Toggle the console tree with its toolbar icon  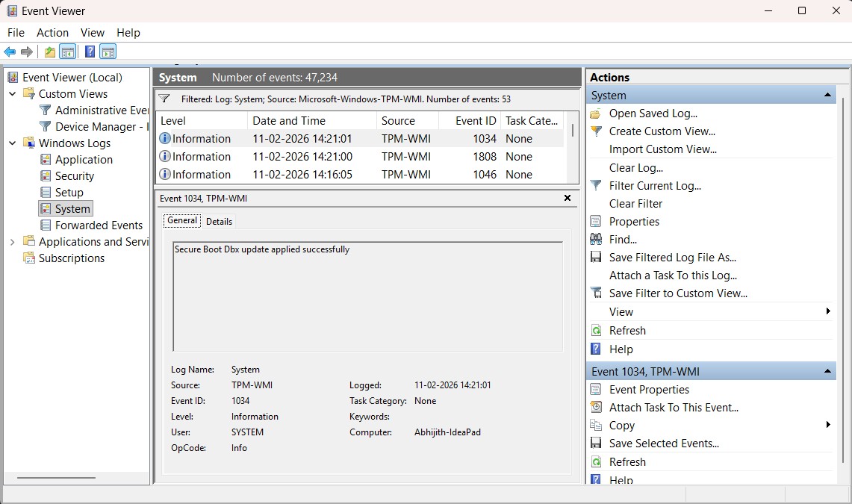pos(67,51)
